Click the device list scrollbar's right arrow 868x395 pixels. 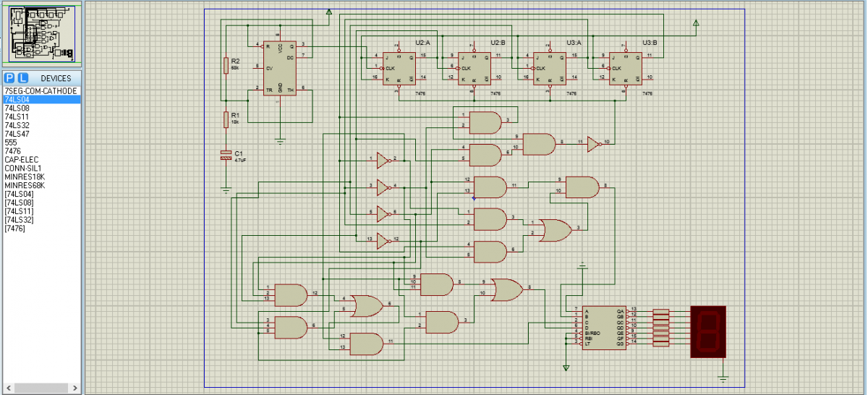(x=76, y=388)
